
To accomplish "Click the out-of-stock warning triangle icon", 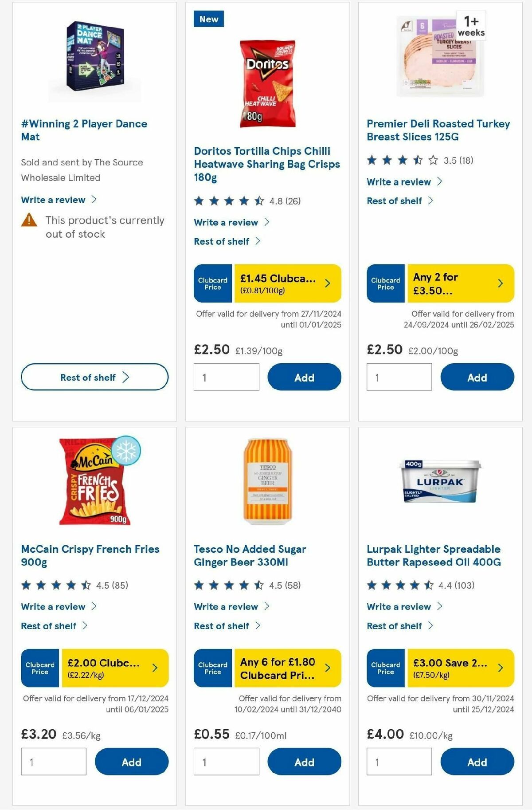I will coord(29,220).
